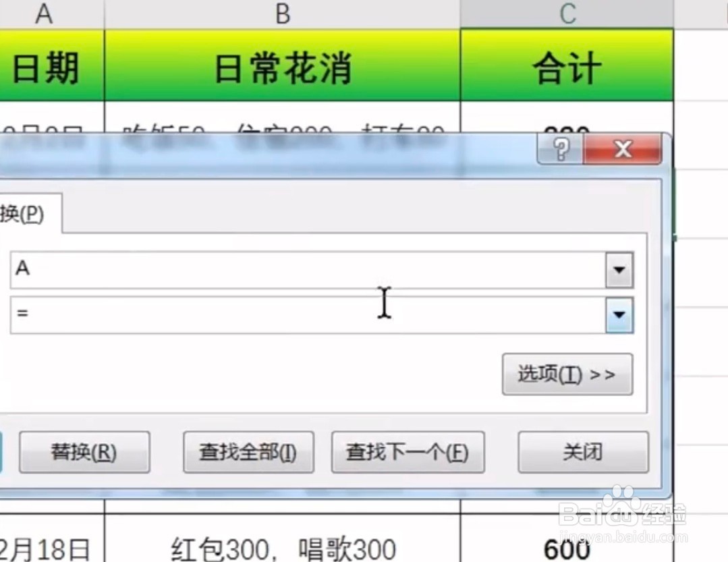Click 查找全部(I) to find all matches

click(248, 452)
